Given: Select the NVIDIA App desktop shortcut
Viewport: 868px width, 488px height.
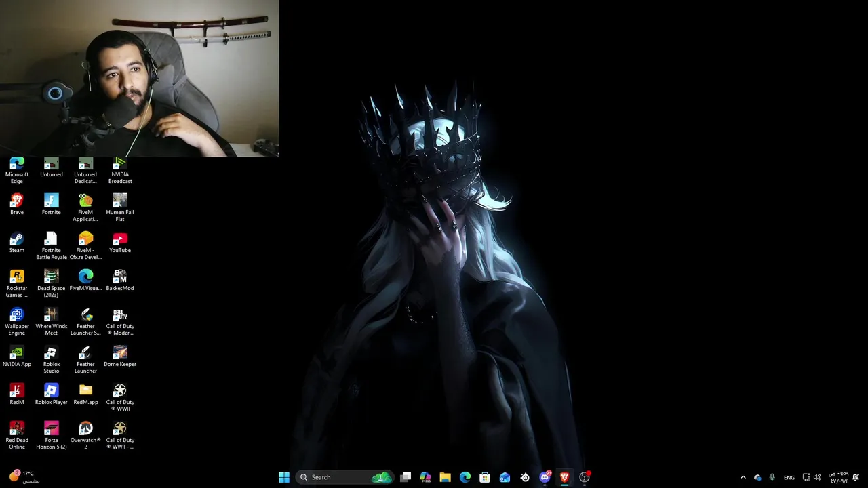Looking at the screenshot, I should (x=17, y=357).
